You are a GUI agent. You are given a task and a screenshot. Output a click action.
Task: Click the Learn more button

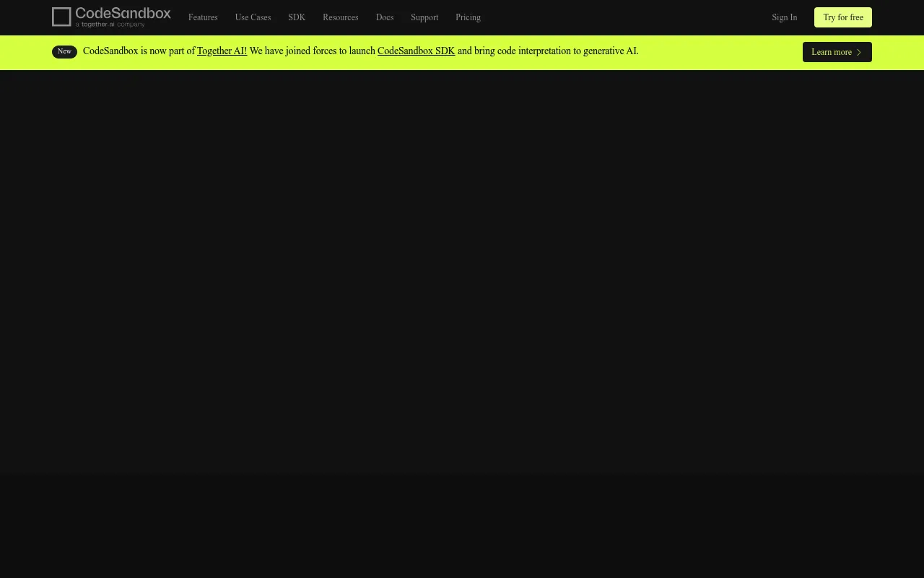[837, 52]
